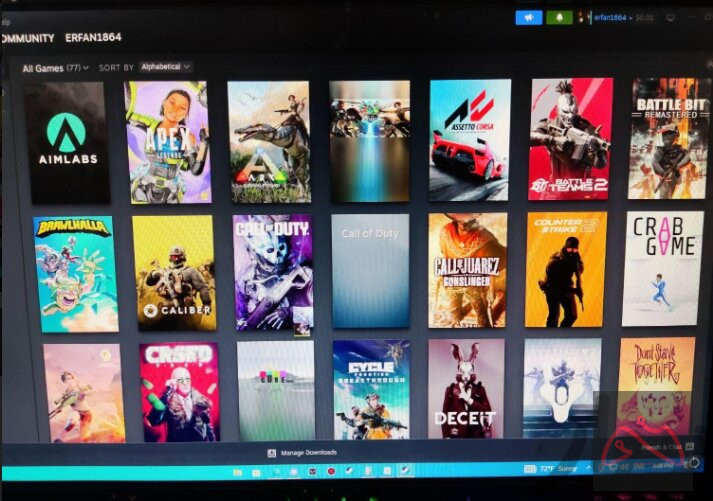Select the Apex Legends game cover
The width and height of the screenshot is (713, 501).
click(x=167, y=142)
